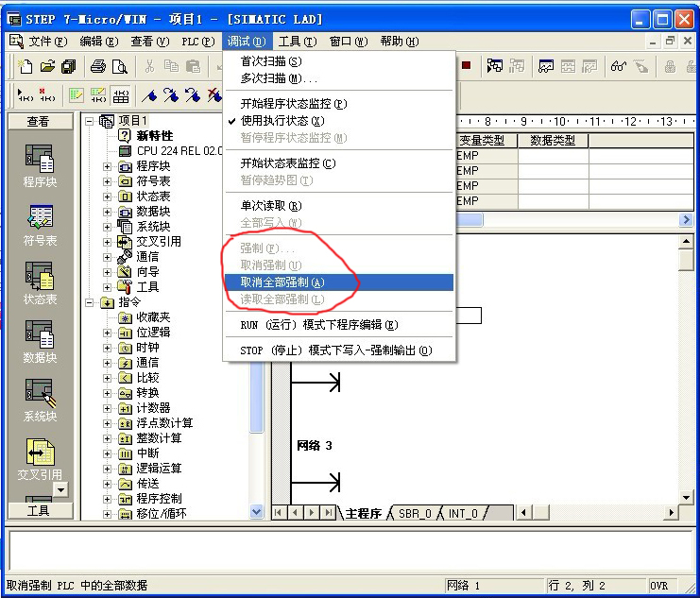Viewport: 700px width, 598px height.
Task: Click the editor horizontal scroll-right arrow
Action: point(670,513)
